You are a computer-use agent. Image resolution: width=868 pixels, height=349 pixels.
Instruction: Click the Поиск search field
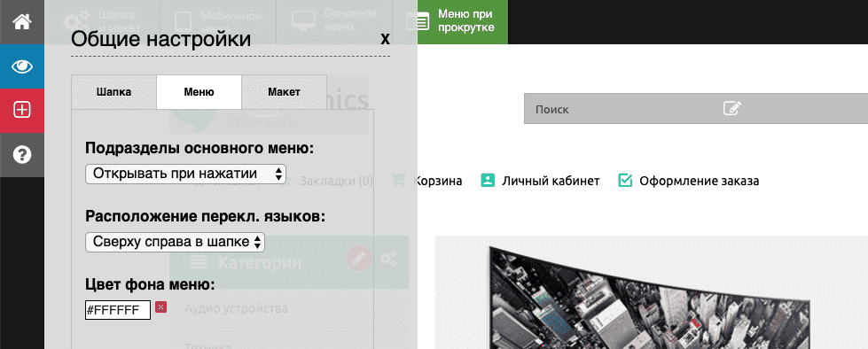point(696,109)
